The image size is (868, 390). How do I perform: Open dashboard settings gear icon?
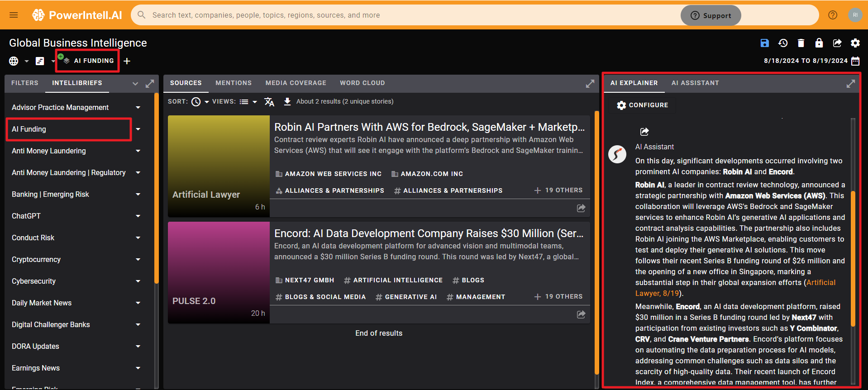[855, 43]
